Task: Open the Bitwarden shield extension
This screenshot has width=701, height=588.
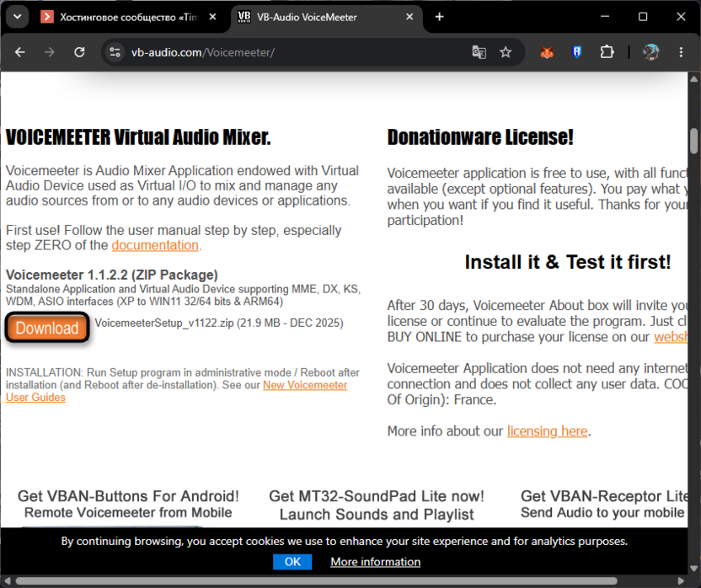Action: click(x=576, y=52)
